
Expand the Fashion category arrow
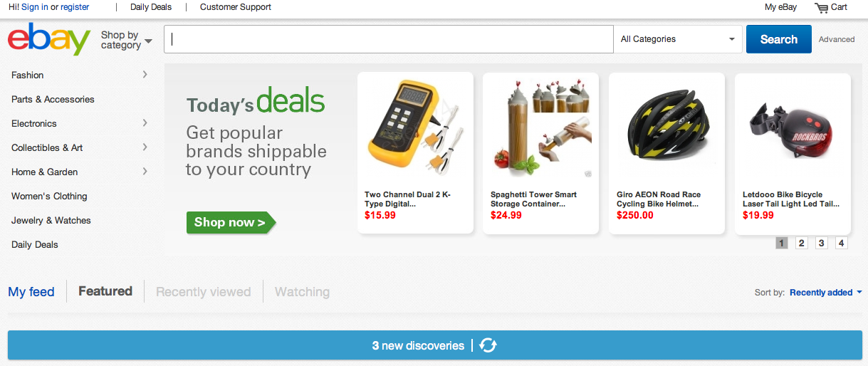[145, 75]
